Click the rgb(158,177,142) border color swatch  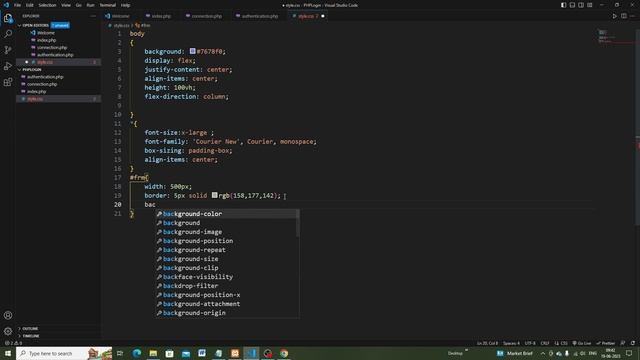[x=214, y=196]
